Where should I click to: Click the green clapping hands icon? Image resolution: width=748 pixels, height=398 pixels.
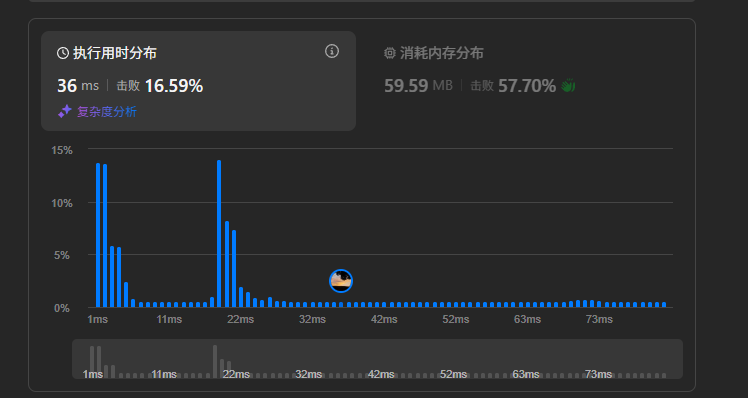(x=568, y=86)
